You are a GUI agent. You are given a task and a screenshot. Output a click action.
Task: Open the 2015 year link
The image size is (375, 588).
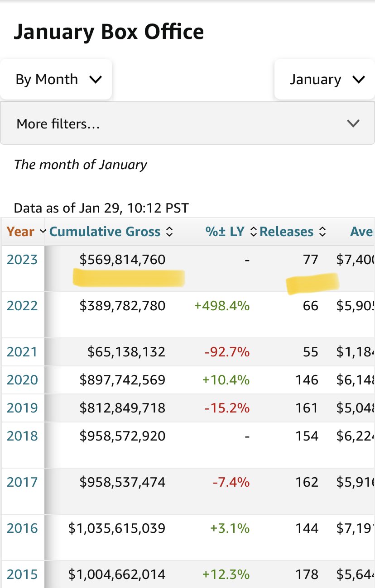tap(22, 574)
